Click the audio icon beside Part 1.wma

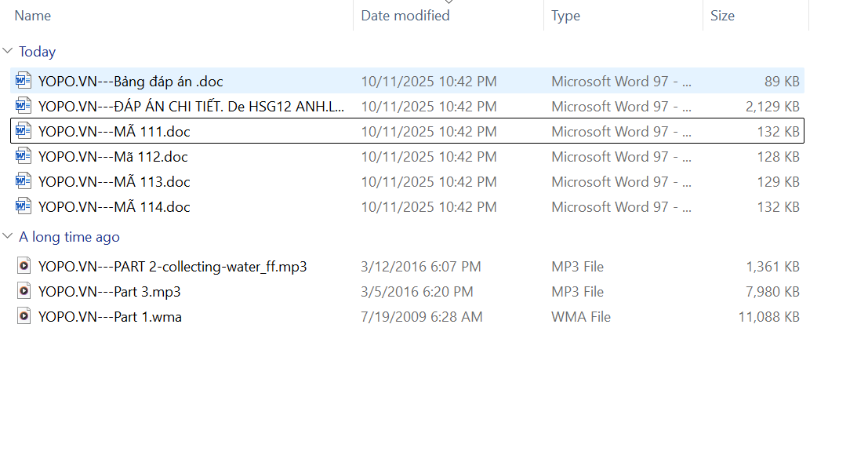tap(24, 316)
